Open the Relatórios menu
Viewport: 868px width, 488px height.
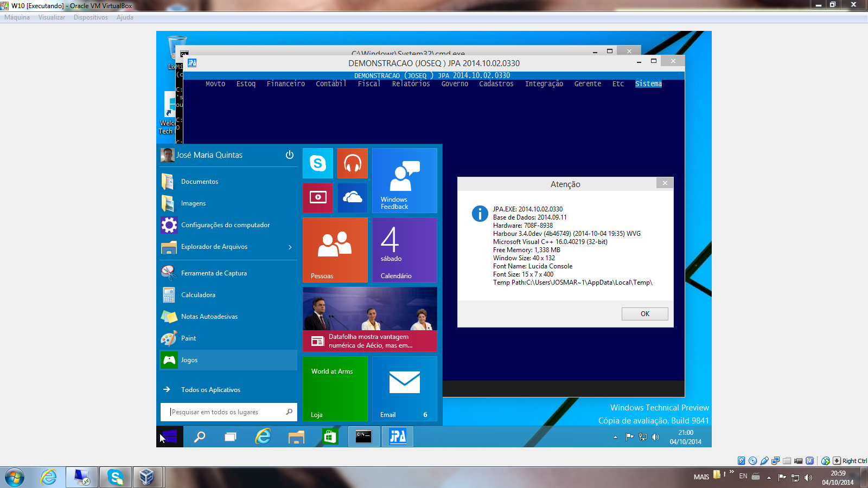pos(411,84)
